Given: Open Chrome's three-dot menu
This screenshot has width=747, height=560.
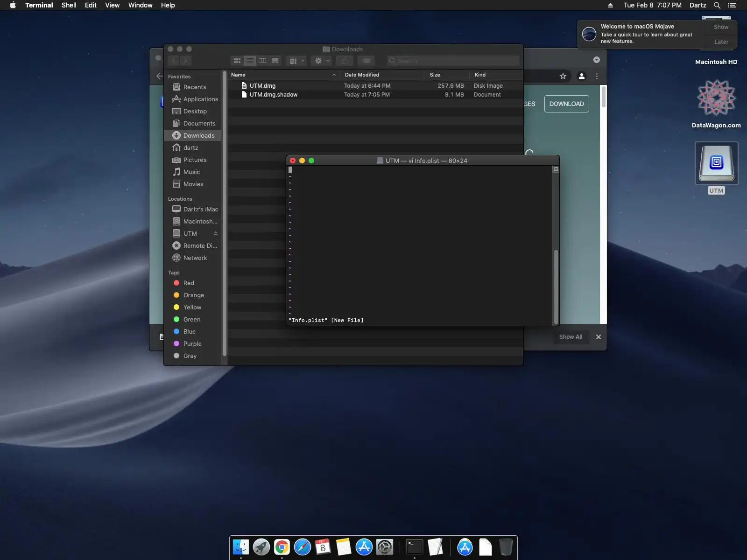Looking at the screenshot, I should pos(597,76).
